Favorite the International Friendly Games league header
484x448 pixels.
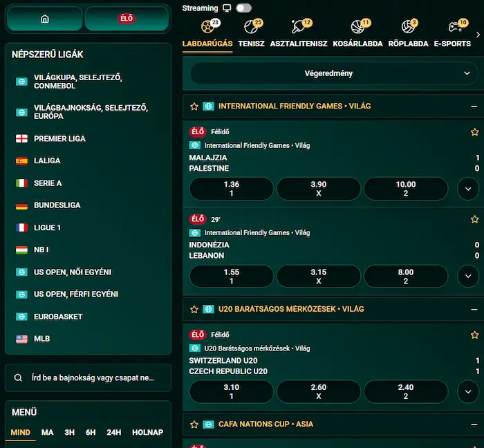coord(194,106)
